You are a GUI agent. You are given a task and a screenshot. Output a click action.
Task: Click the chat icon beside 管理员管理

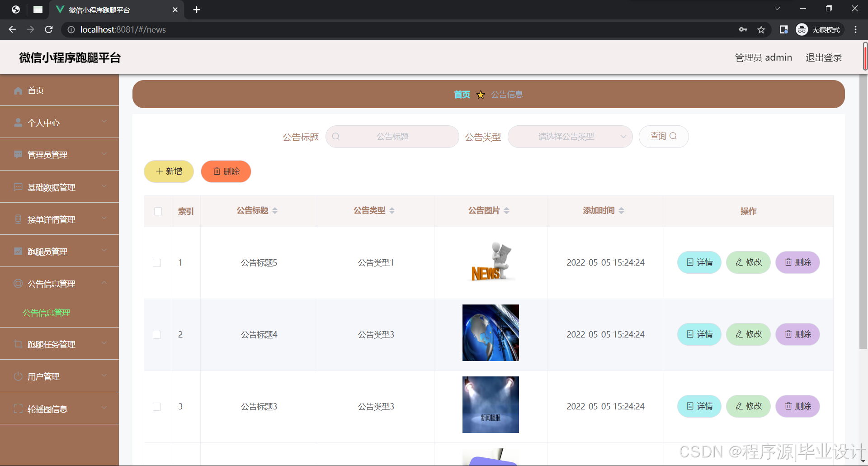pyautogui.click(x=18, y=155)
